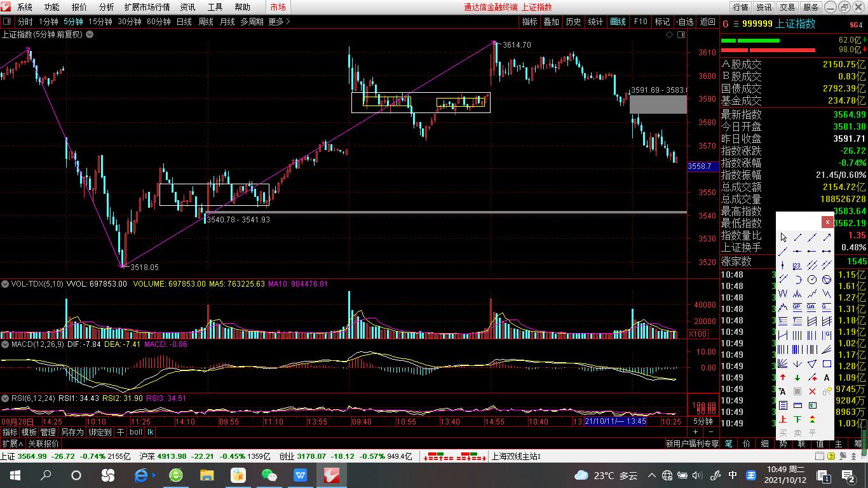
Task: Click the window icon left of 分时
Action: pyautogui.click(x=7, y=22)
